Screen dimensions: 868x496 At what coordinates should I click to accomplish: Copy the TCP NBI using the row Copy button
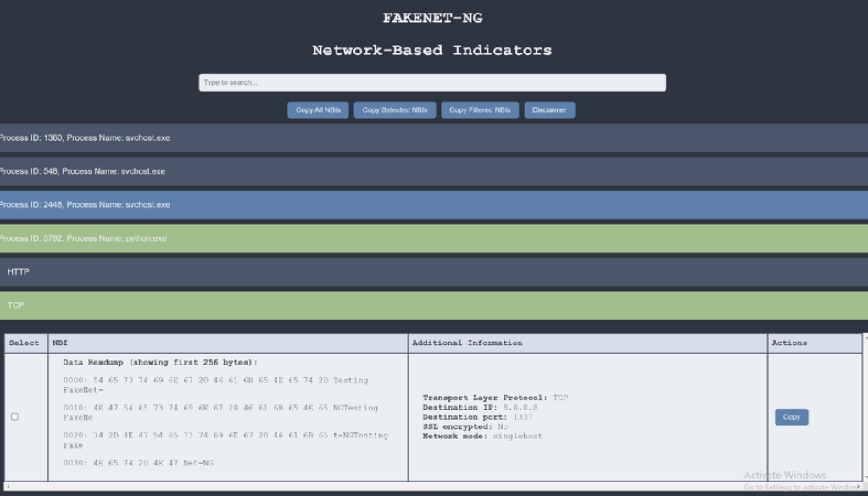791,417
